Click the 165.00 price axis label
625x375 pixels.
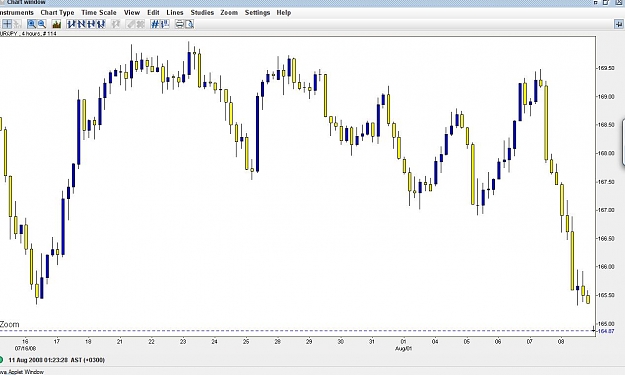[x=606, y=324]
